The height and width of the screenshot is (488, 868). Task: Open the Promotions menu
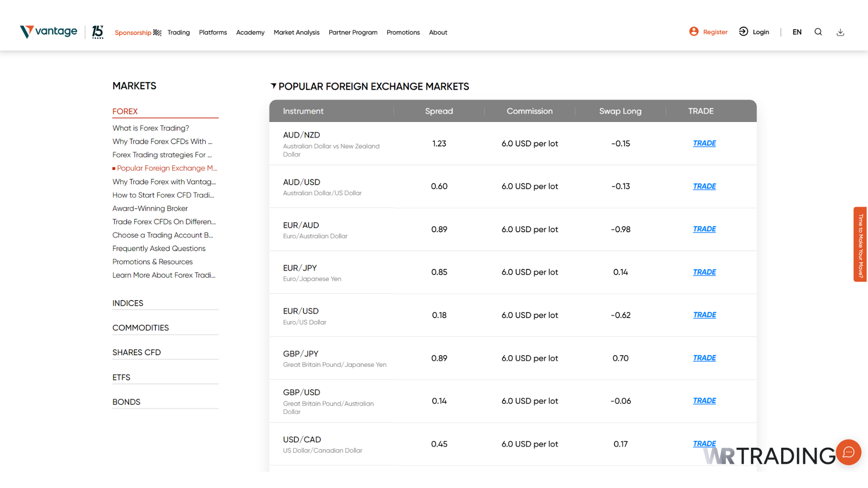click(x=403, y=33)
